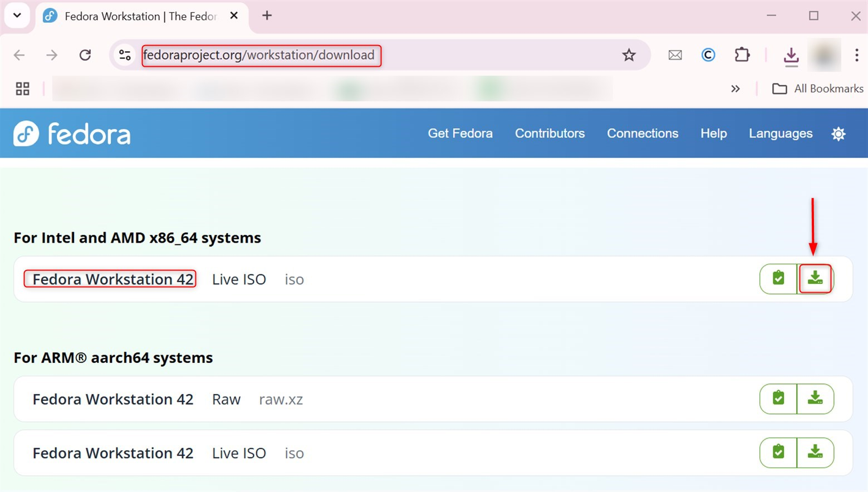Image resolution: width=868 pixels, height=492 pixels.
Task: Open the browser profile avatar
Action: coord(825,55)
